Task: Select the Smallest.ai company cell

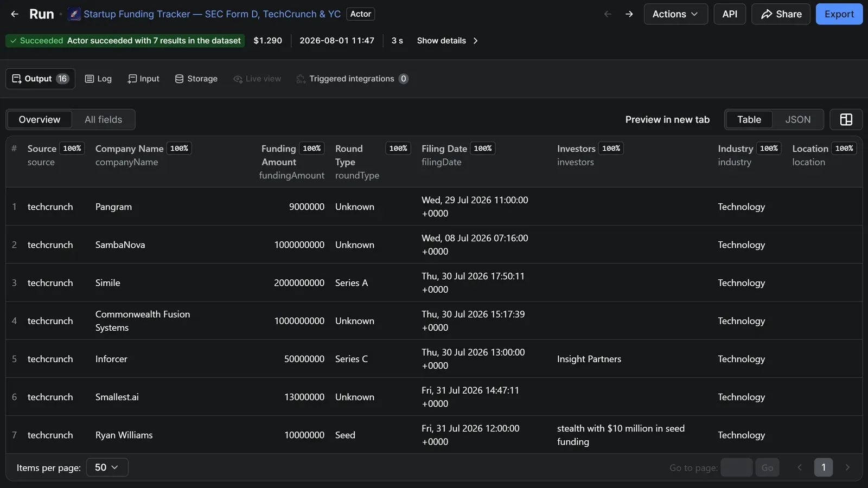Action: [117, 397]
